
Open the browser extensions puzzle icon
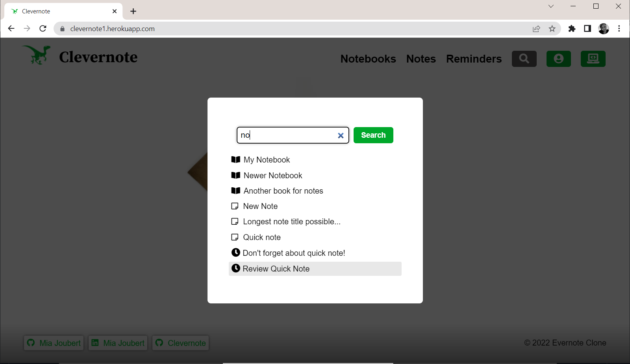point(572,28)
